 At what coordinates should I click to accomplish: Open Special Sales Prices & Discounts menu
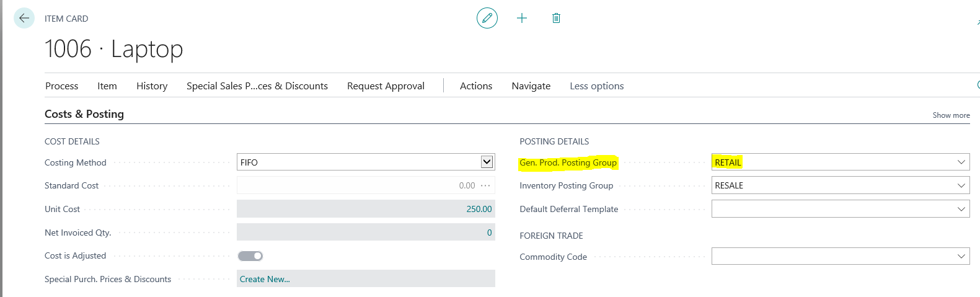click(257, 86)
